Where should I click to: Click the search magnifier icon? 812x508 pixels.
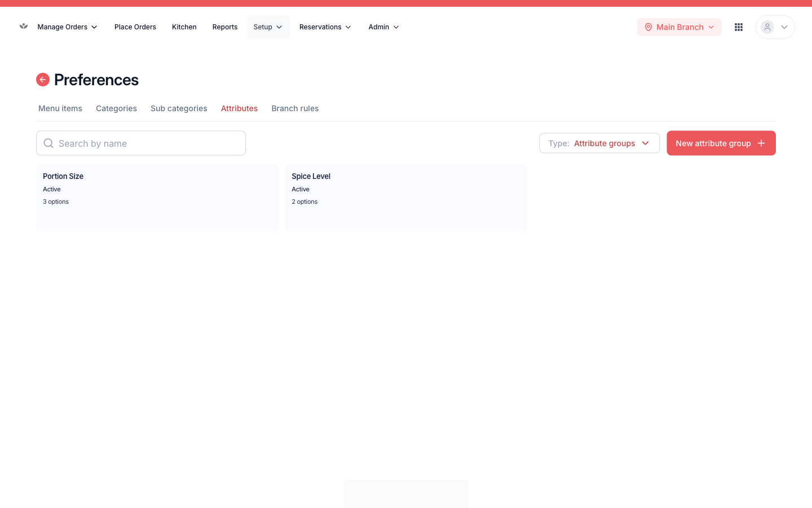point(48,143)
